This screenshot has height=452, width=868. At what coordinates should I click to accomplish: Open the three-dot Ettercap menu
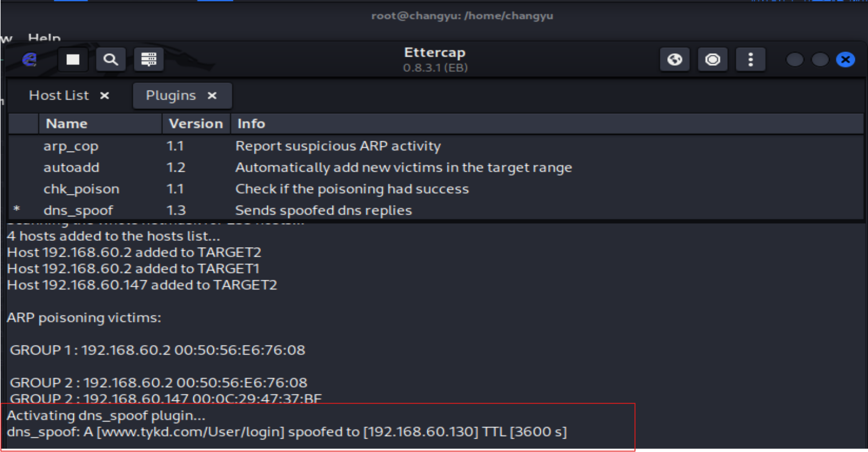point(750,60)
